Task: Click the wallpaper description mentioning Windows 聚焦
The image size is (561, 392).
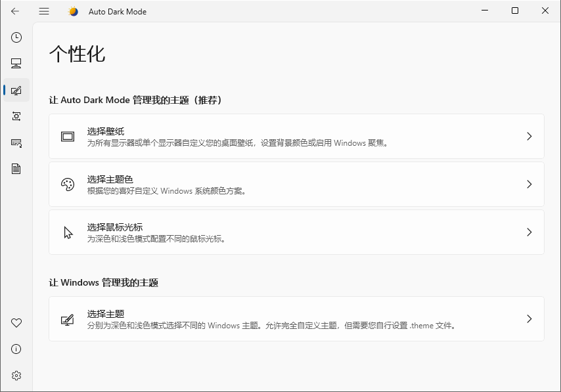Action: click(238, 143)
